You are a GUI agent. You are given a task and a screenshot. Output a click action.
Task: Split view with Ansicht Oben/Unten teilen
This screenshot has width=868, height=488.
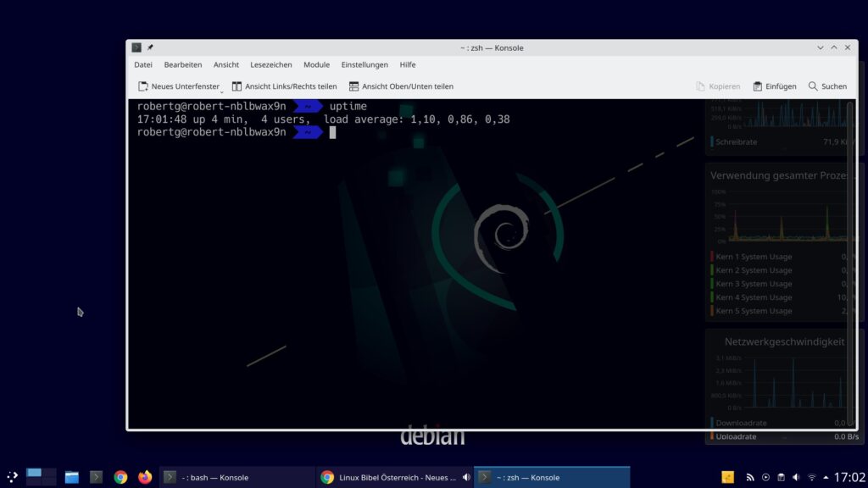[401, 86]
